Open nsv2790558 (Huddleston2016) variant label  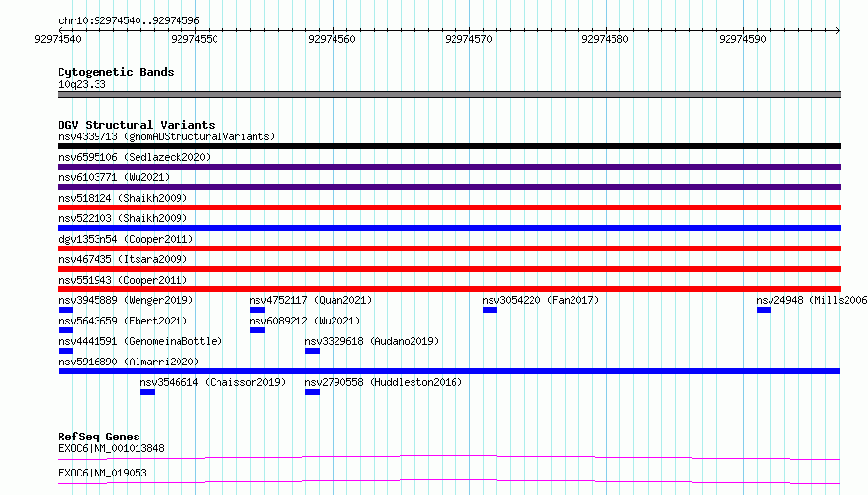coord(383,382)
